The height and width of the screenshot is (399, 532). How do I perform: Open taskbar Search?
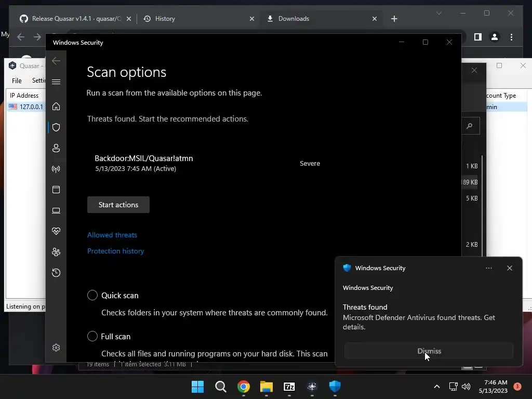click(x=220, y=387)
